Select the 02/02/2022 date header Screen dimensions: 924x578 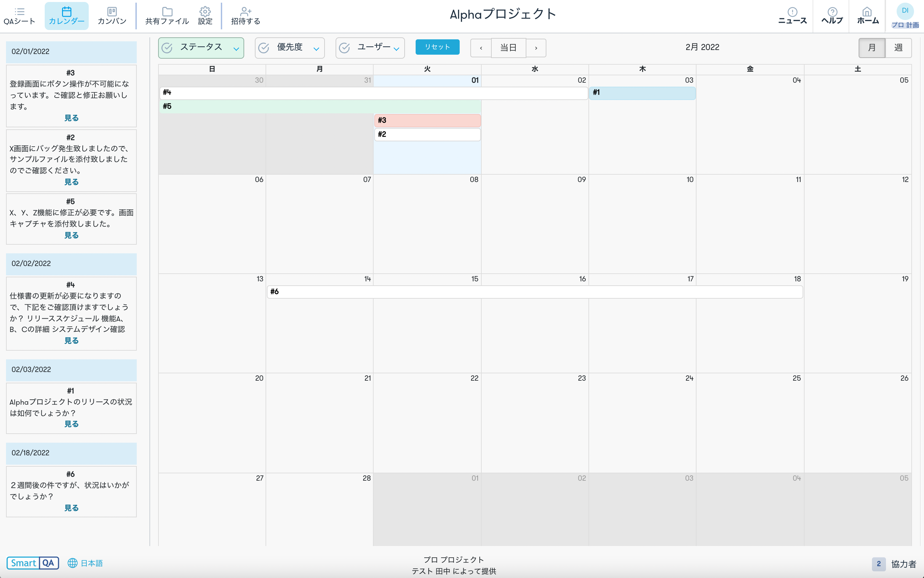coord(71,264)
